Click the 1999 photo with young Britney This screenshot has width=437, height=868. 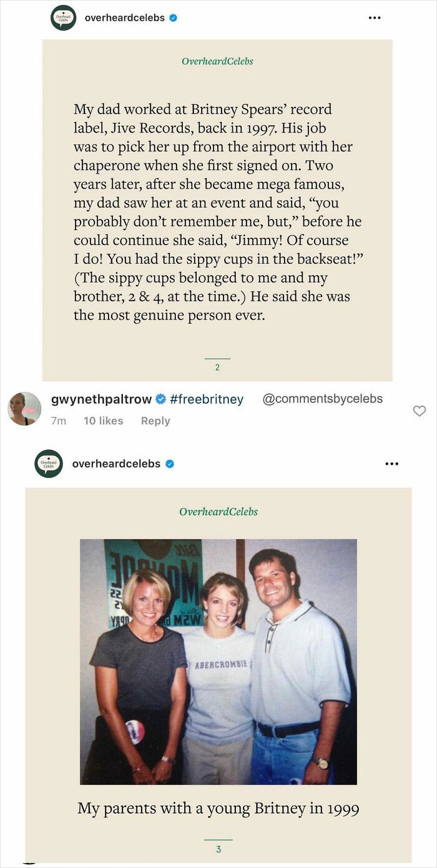(x=219, y=662)
